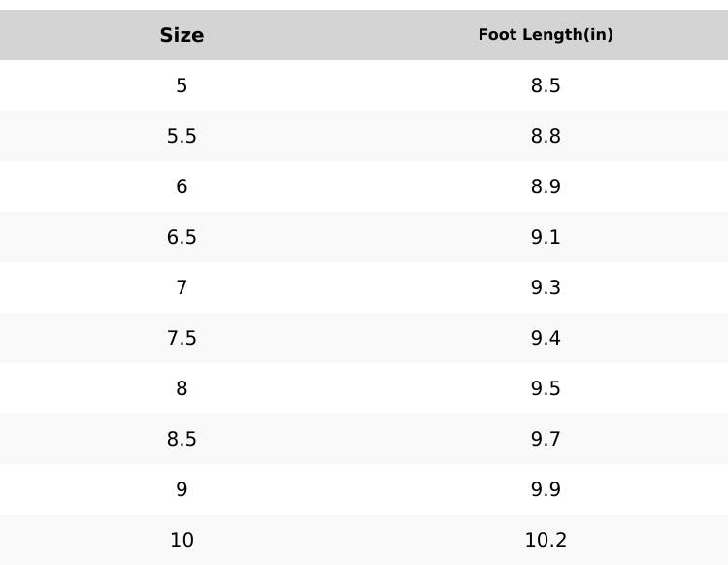Click the 8.5 cell in Size column

pos(182,439)
